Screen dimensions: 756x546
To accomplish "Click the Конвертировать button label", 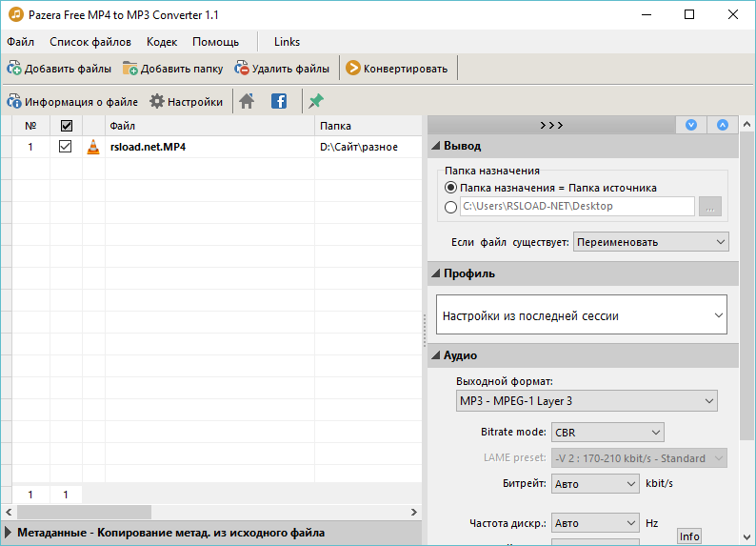I will coord(406,69).
